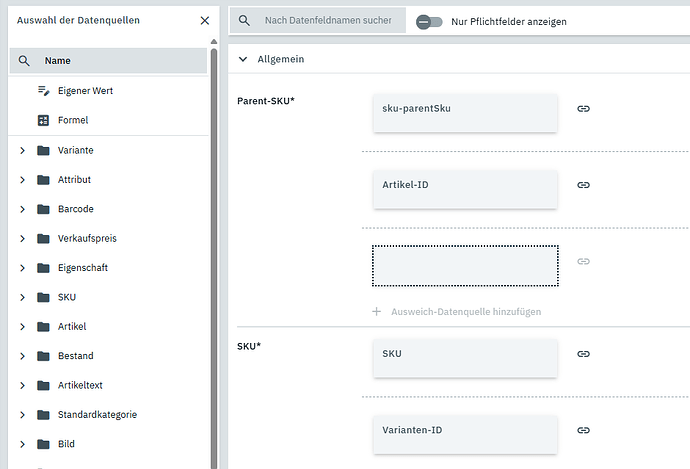Expand the Attribut folder chevron
This screenshot has height=469, width=690.
pyautogui.click(x=22, y=180)
